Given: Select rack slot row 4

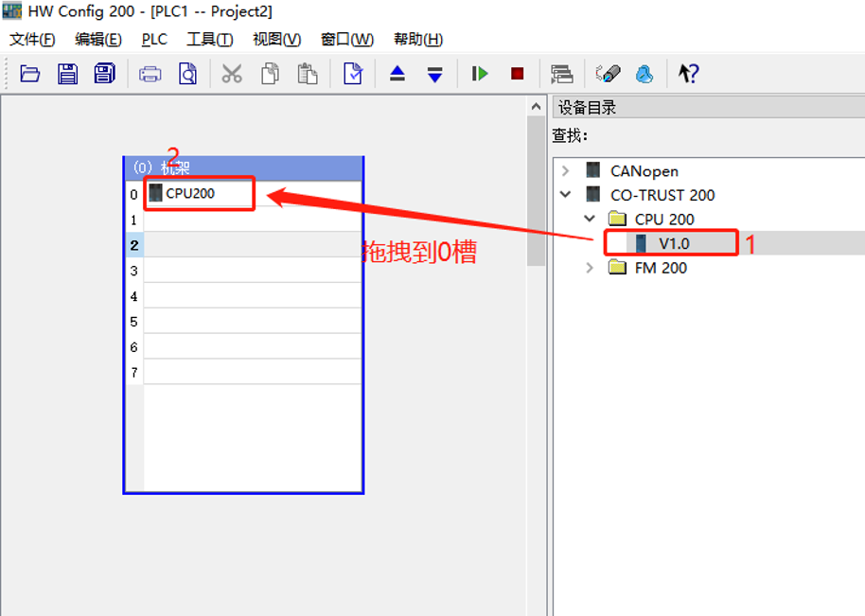Looking at the screenshot, I should pyautogui.click(x=244, y=295).
